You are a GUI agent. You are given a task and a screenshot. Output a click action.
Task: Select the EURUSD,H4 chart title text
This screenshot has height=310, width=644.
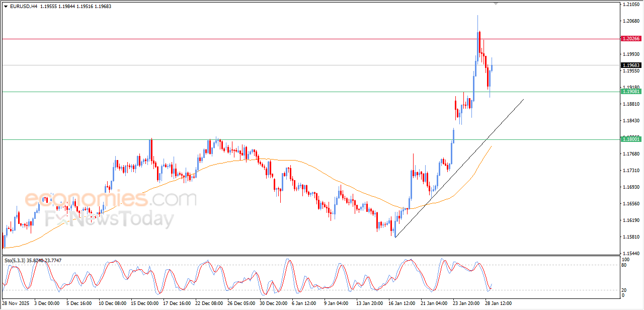coord(24,6)
